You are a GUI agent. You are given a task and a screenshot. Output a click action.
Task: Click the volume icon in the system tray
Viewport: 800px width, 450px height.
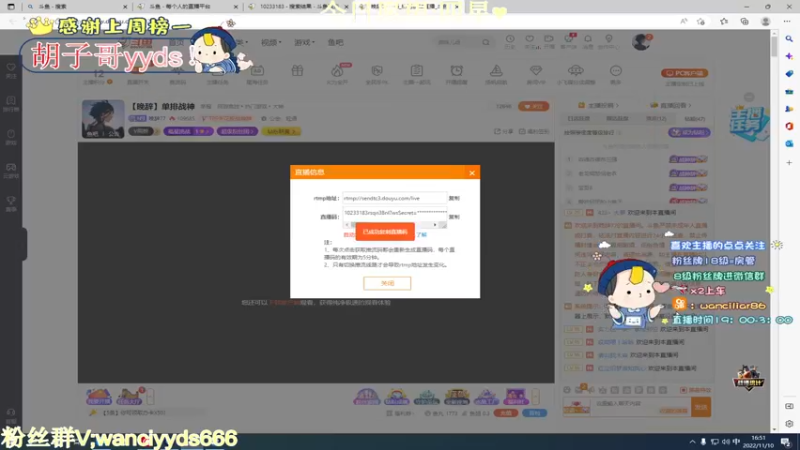(x=726, y=441)
